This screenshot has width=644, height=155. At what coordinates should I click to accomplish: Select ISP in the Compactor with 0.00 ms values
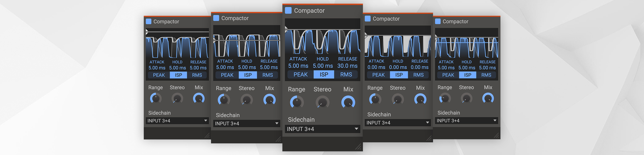399,75
